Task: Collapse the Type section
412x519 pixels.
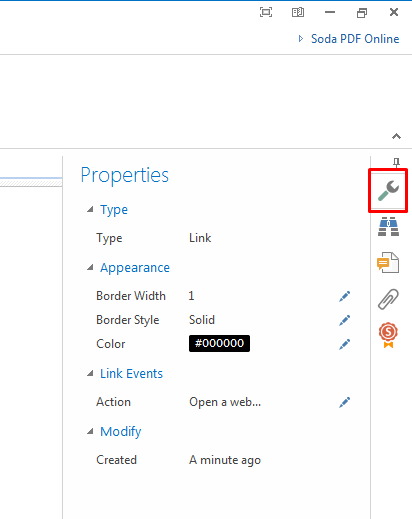Action: coord(90,210)
